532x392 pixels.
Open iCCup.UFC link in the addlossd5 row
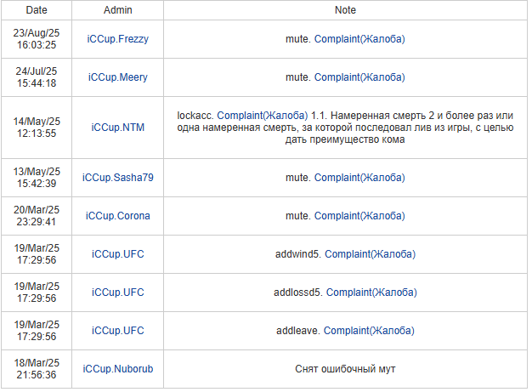click(117, 293)
